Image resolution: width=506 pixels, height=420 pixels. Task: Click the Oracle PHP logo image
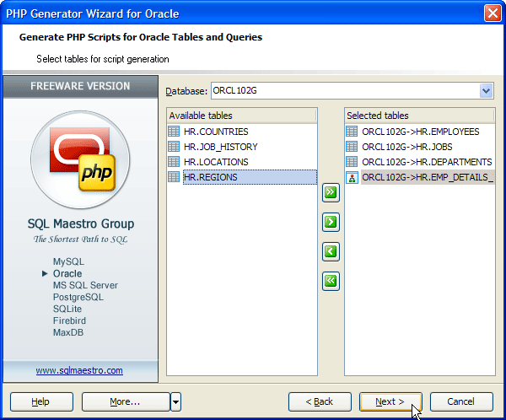click(81, 159)
